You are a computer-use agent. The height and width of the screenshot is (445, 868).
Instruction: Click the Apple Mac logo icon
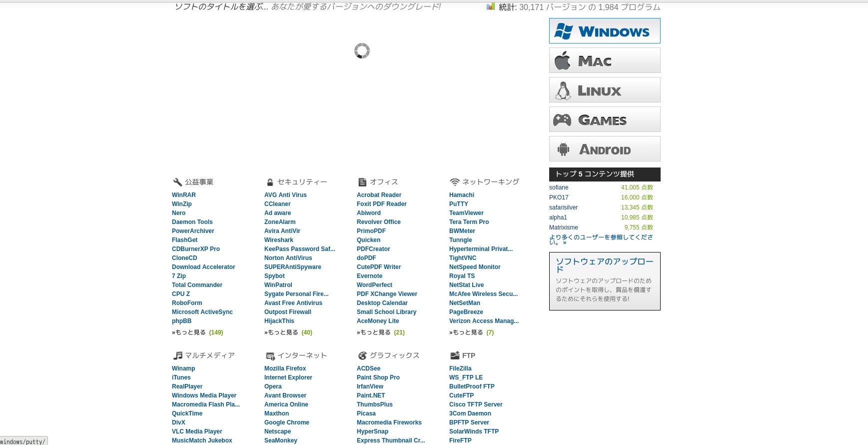click(x=562, y=60)
